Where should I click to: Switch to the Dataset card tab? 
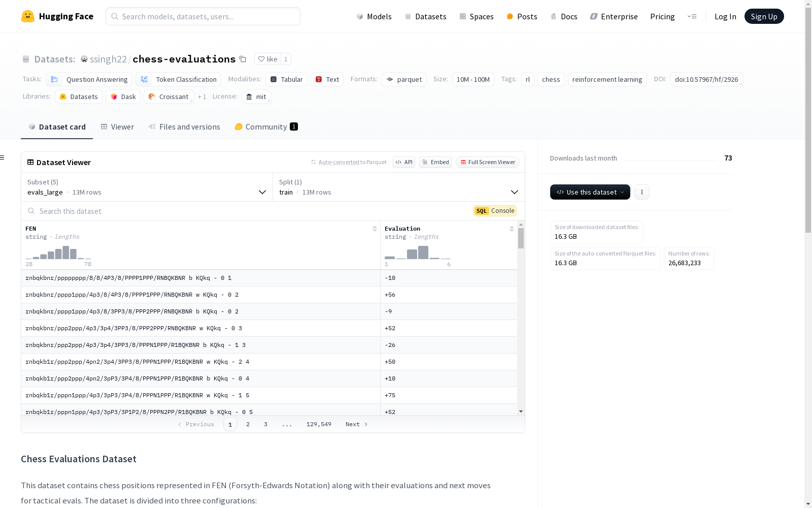pos(57,127)
